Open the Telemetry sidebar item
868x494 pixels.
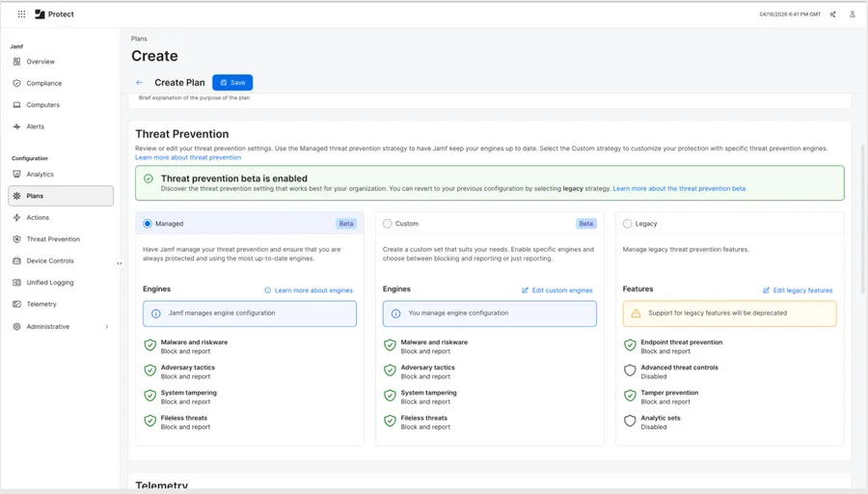(41, 304)
